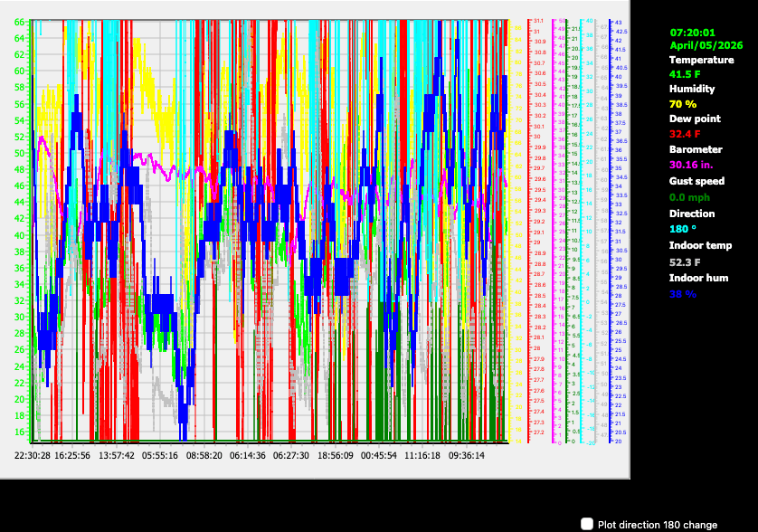
Task: Click the Gust speed label
Action: [x=697, y=181]
